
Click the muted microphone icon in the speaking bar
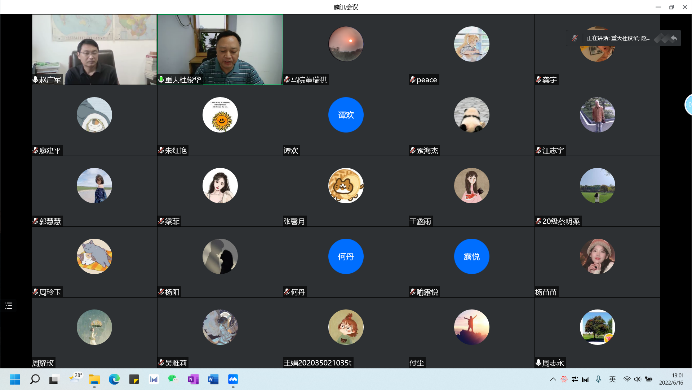click(x=574, y=38)
